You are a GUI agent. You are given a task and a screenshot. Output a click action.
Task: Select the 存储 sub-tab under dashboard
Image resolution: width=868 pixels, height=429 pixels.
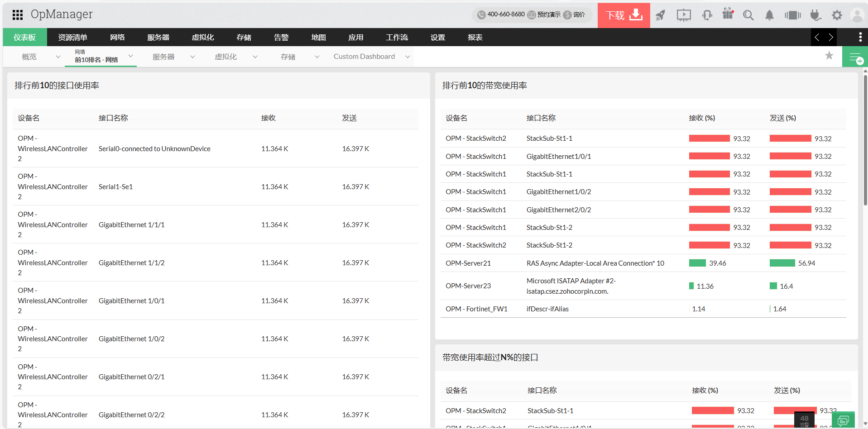click(x=288, y=57)
